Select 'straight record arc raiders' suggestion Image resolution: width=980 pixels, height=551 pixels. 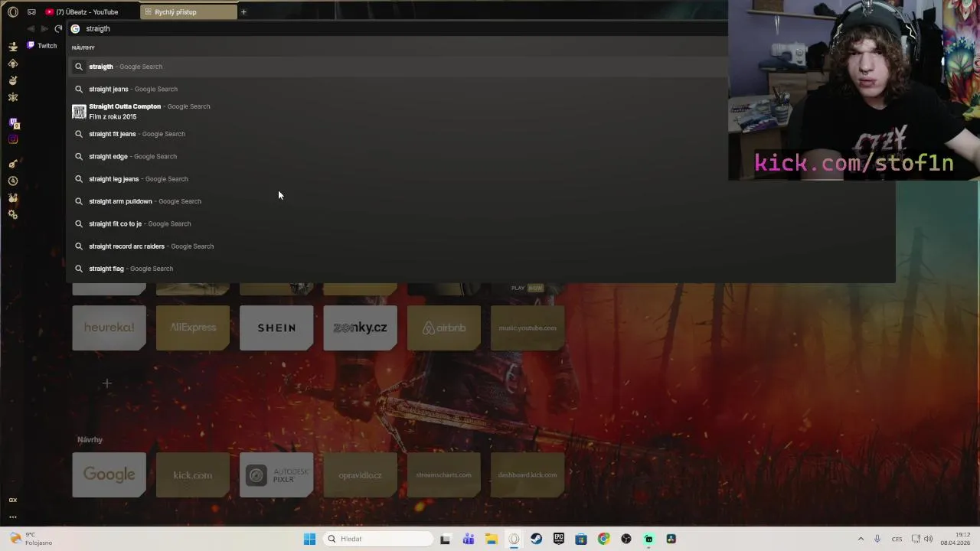[x=481, y=246]
